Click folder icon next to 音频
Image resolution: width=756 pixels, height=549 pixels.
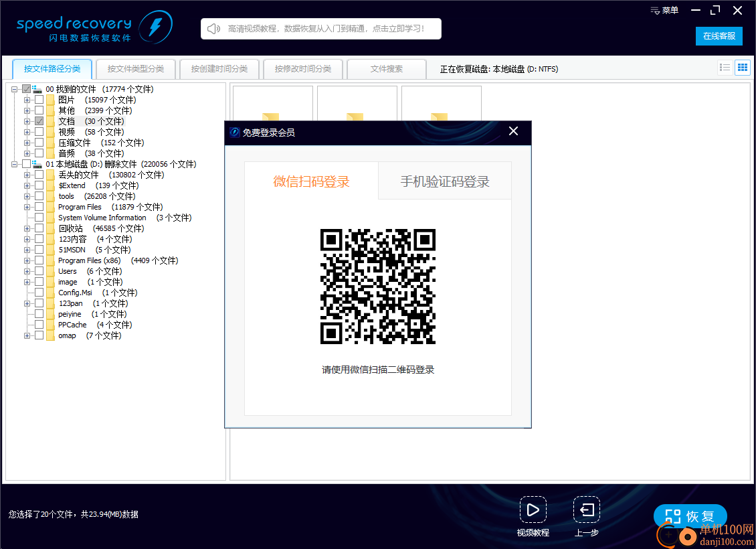coord(51,153)
